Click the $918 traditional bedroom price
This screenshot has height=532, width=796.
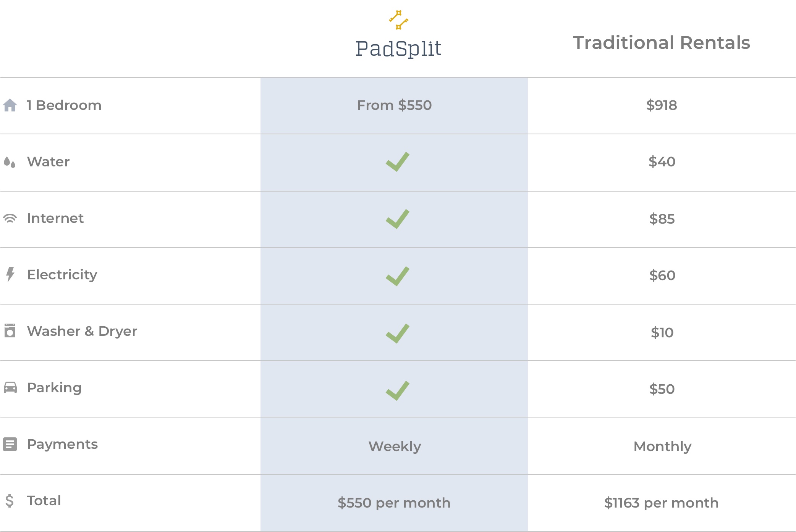point(662,105)
